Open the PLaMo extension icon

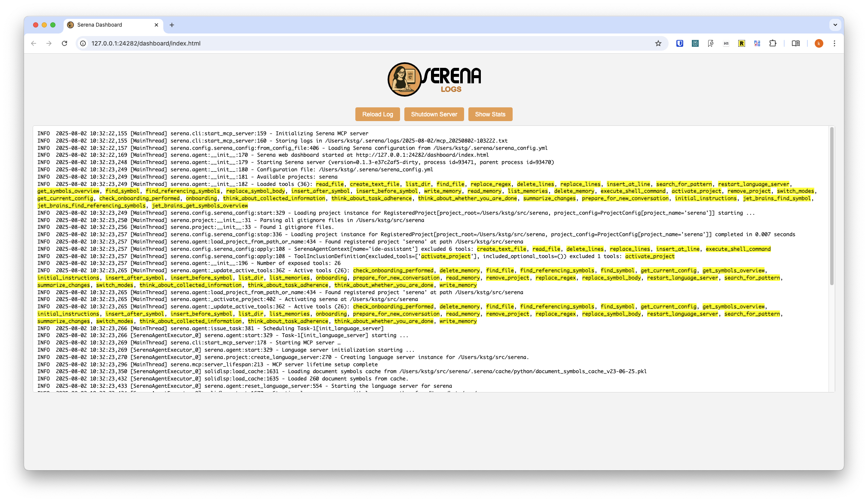click(757, 43)
